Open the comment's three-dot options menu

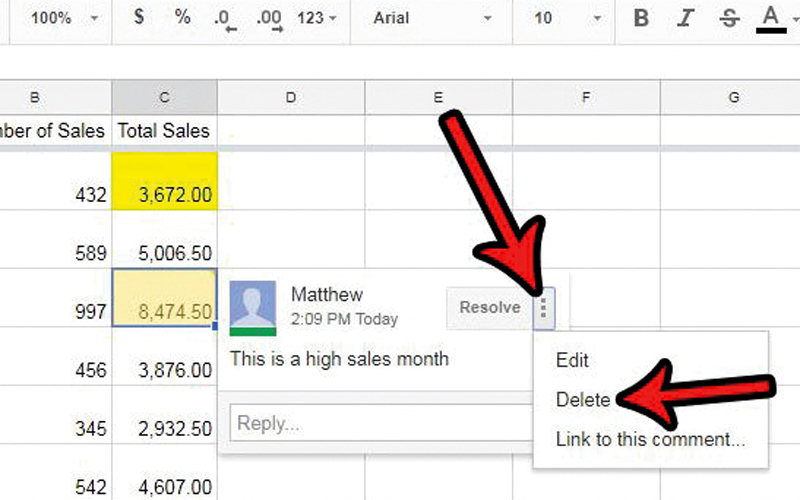(x=544, y=308)
